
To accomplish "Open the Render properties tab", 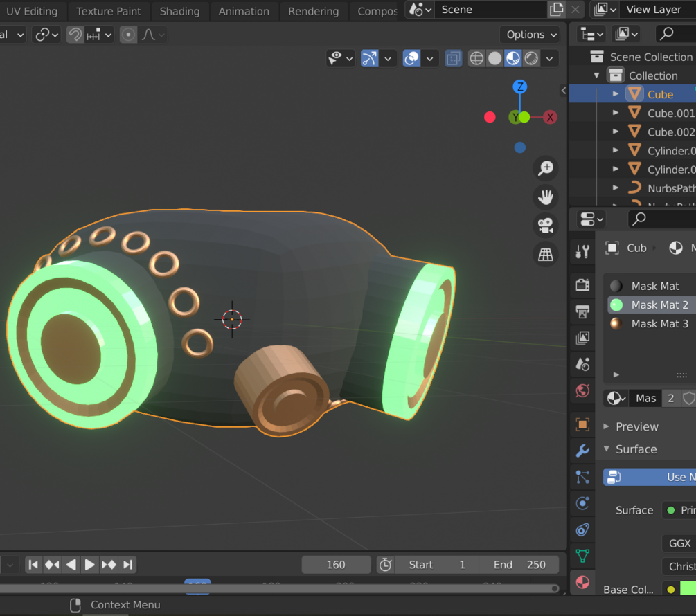I will (x=582, y=285).
